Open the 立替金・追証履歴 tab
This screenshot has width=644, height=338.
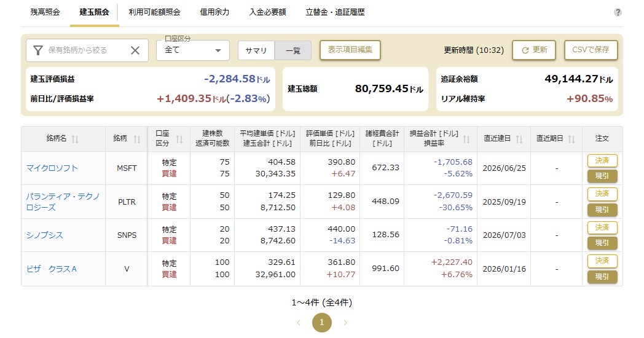(335, 12)
